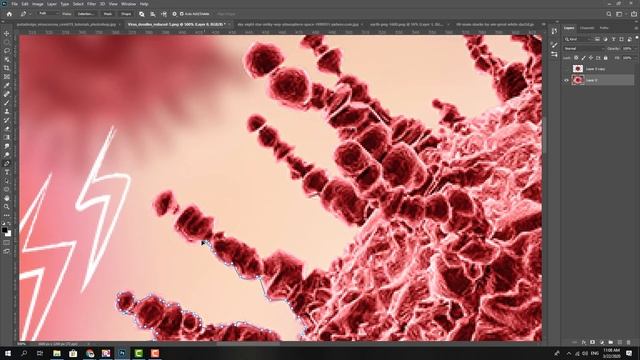This screenshot has width=640, height=360.
Task: Select the Eraser tool
Action: (7, 129)
